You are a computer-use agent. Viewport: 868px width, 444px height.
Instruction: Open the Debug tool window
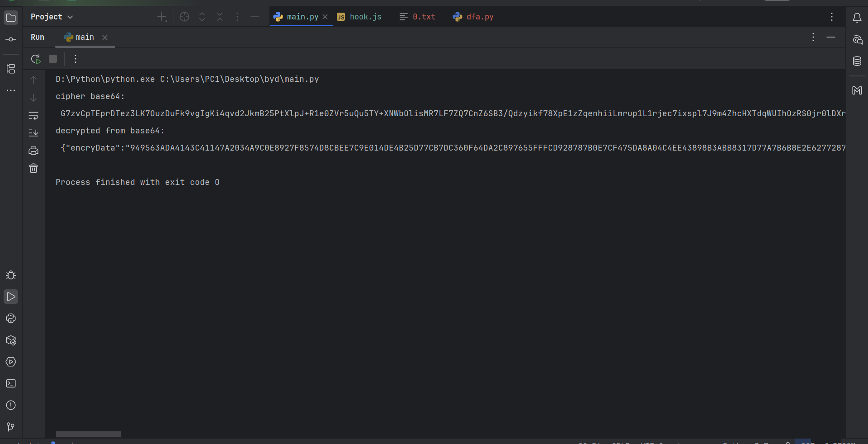[x=11, y=275]
